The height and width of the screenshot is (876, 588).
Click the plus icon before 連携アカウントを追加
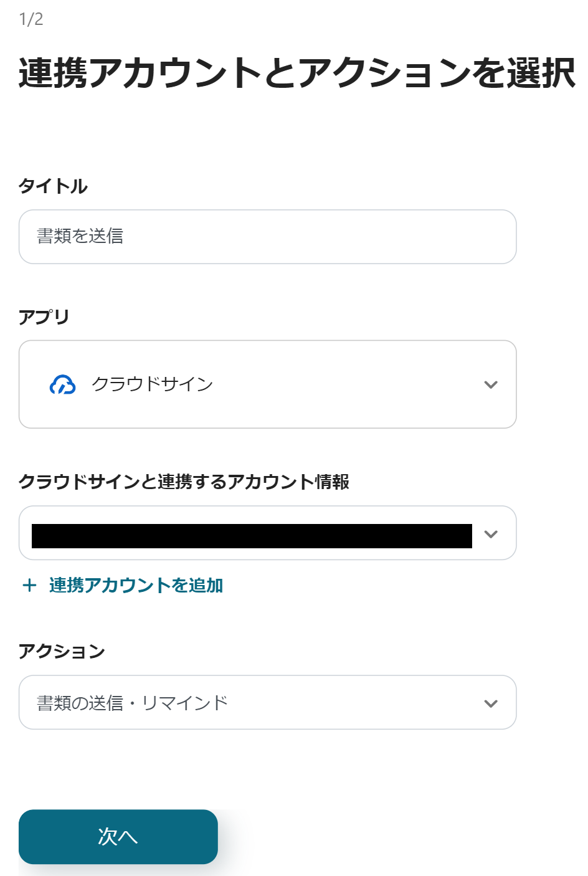pos(29,585)
